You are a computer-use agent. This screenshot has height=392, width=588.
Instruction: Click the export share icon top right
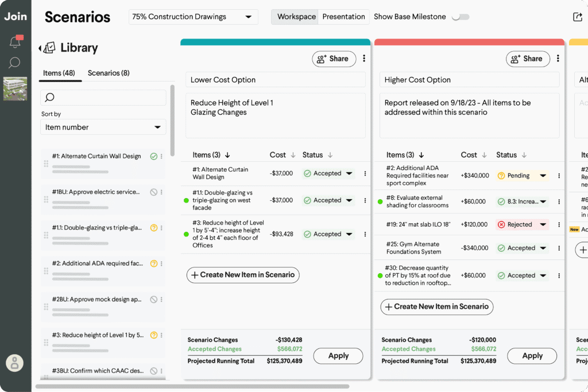(x=578, y=17)
